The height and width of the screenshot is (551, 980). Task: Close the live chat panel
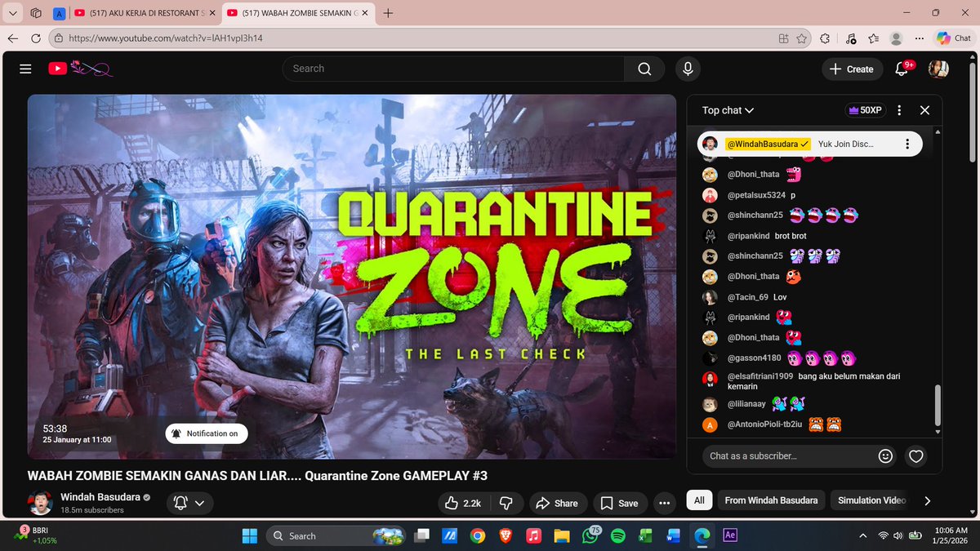[924, 110]
